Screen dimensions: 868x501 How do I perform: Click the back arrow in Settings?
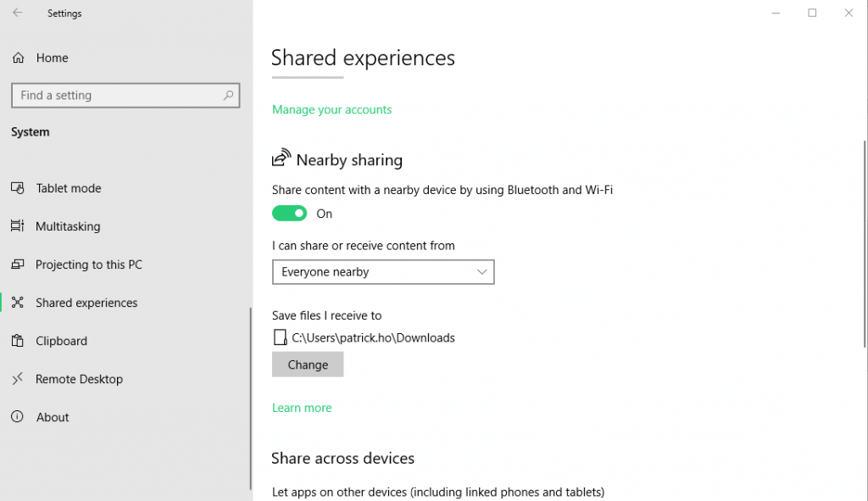coord(16,13)
